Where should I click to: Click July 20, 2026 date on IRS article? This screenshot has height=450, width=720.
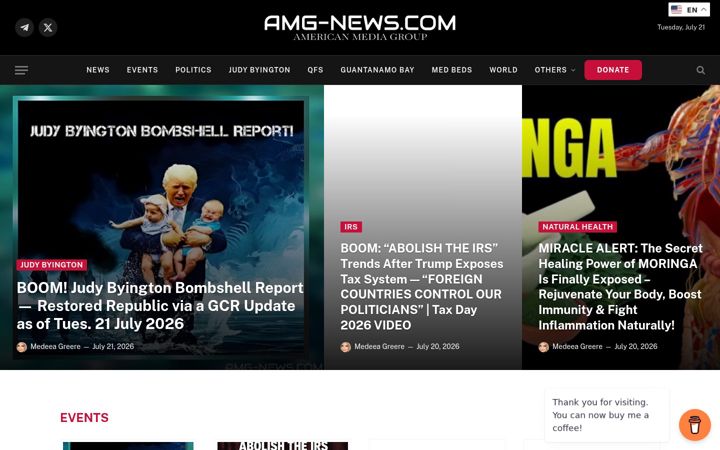(x=438, y=347)
